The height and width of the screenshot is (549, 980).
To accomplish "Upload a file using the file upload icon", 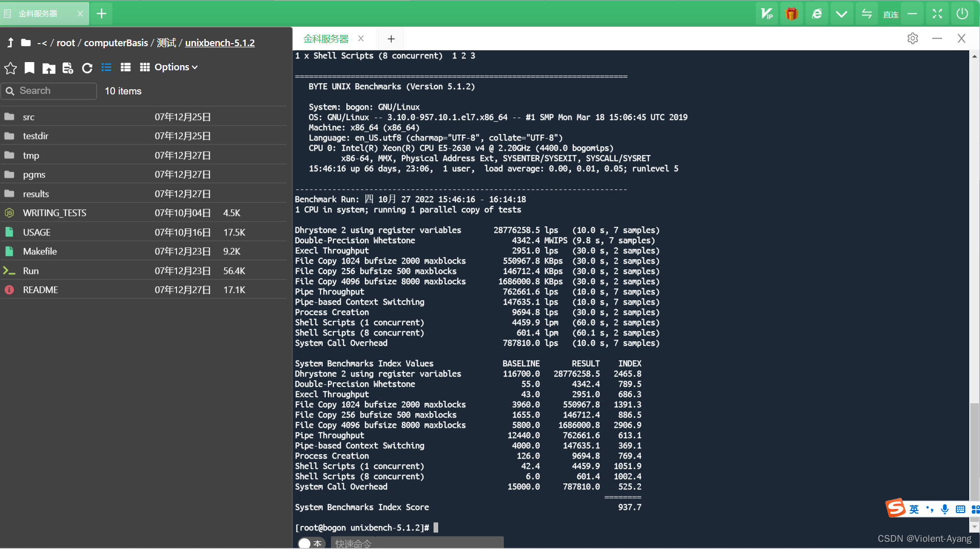I will click(x=67, y=67).
